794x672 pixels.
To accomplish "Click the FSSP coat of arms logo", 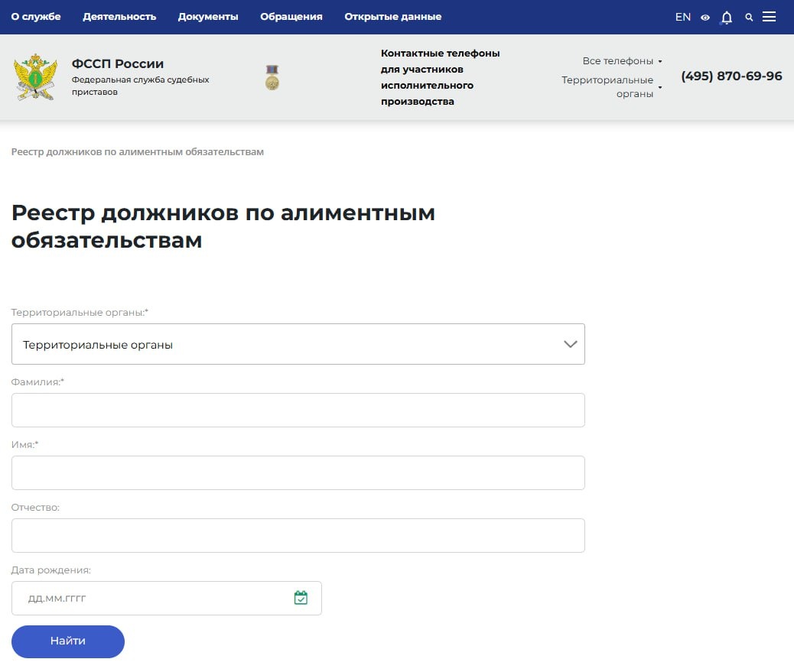I will click(35, 77).
